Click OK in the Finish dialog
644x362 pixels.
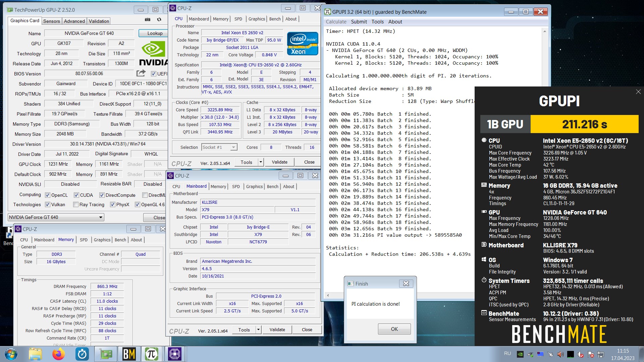(394, 329)
